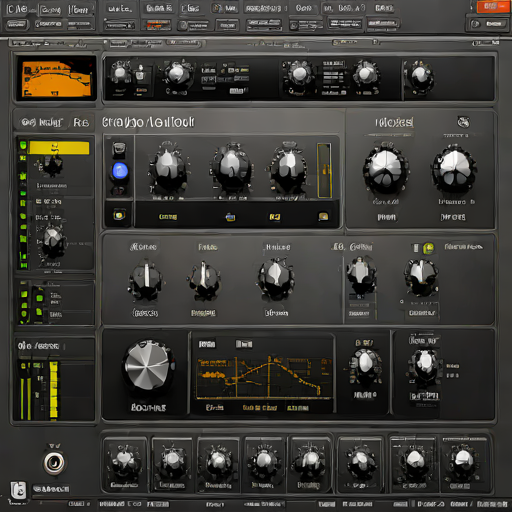512x512 pixels.
Task: Click the white square logo icon in bottom-left corner
Action: pos(18,490)
